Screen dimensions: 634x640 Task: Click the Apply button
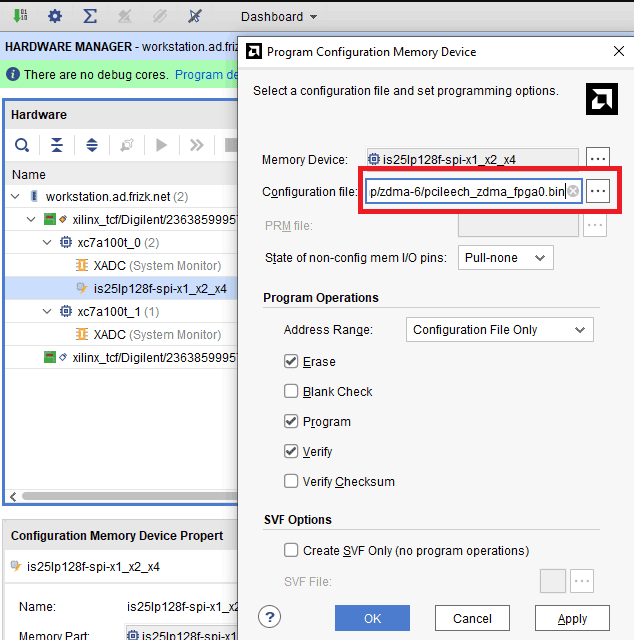[572, 618]
